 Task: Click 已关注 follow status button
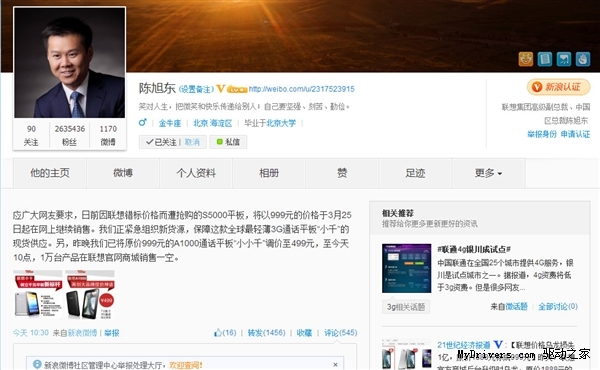(x=161, y=142)
